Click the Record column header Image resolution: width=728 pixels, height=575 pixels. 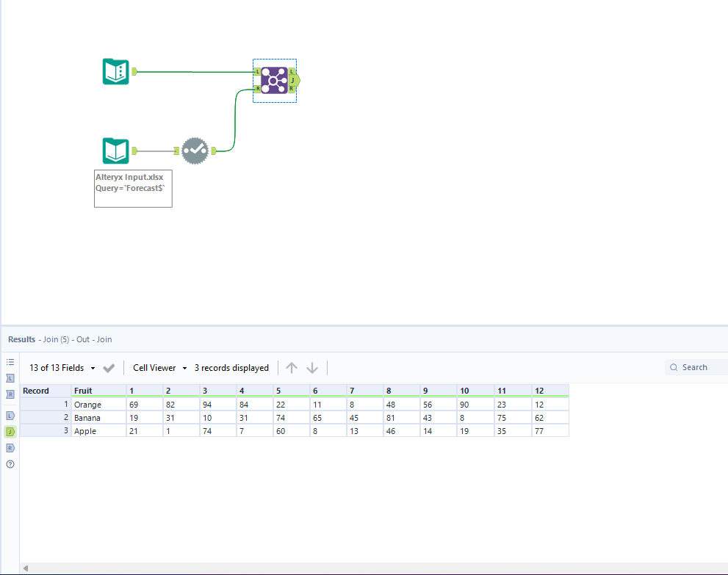(x=46, y=391)
